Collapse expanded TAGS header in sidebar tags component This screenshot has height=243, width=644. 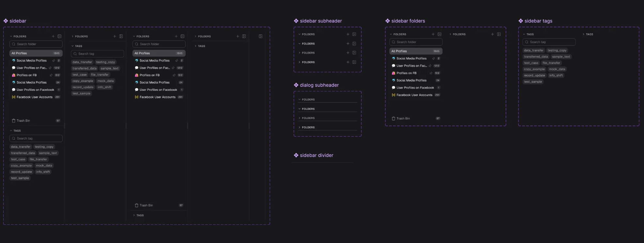click(524, 34)
